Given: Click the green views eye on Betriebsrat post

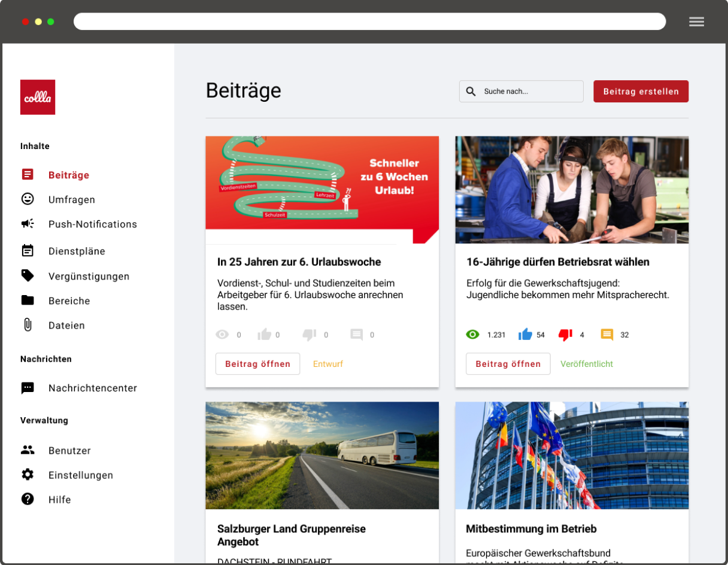Looking at the screenshot, I should (x=472, y=335).
